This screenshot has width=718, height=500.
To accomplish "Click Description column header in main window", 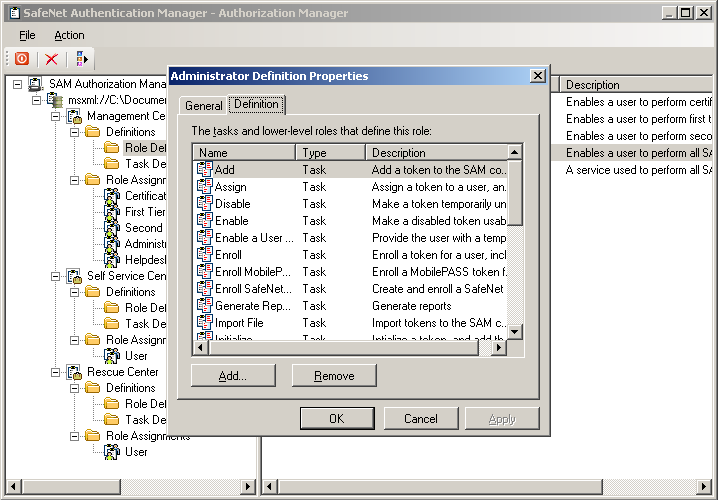I will point(636,85).
